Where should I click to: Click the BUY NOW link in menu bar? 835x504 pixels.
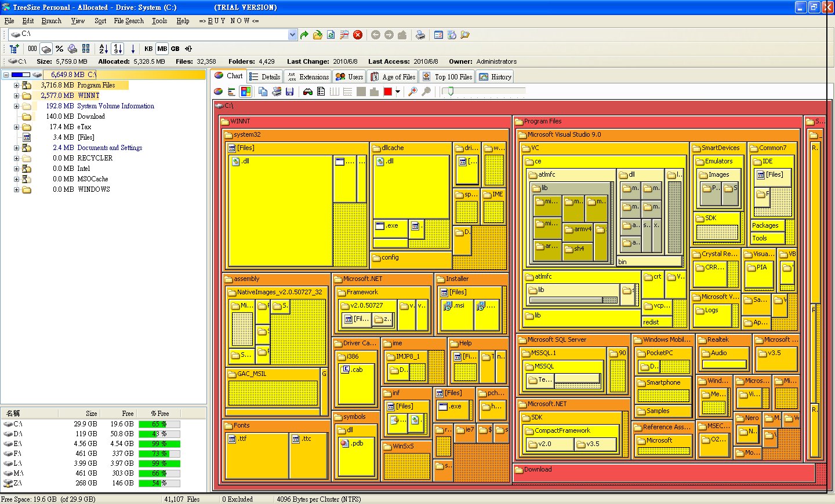229,21
